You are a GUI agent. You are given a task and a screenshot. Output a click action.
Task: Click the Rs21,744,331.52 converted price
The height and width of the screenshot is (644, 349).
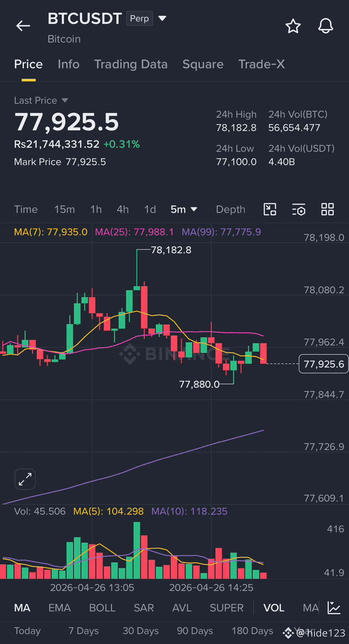click(56, 144)
